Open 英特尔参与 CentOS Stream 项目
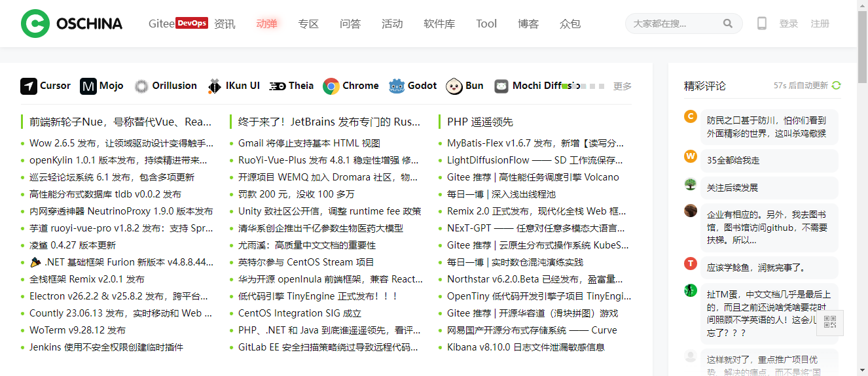 [306, 262]
